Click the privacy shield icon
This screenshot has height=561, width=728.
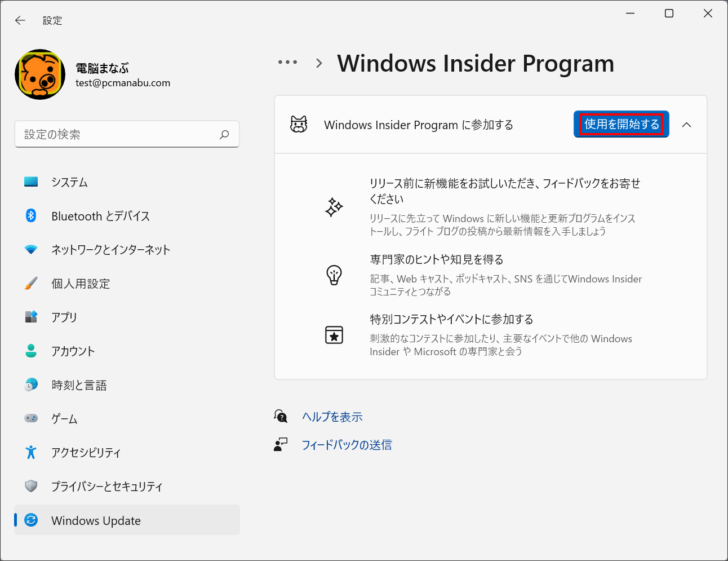click(x=31, y=486)
